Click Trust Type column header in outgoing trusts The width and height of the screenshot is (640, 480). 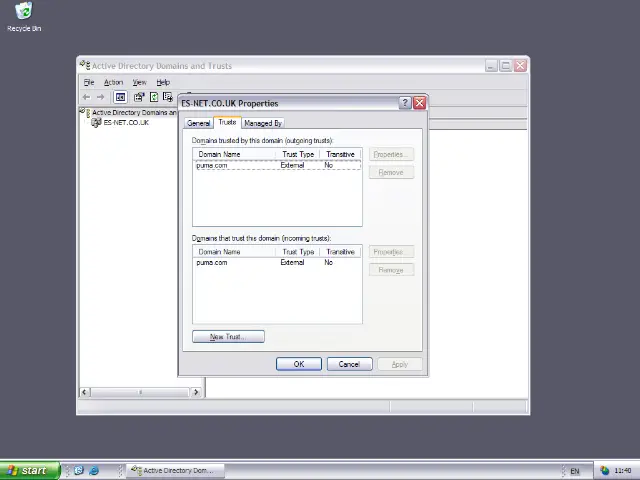point(298,154)
